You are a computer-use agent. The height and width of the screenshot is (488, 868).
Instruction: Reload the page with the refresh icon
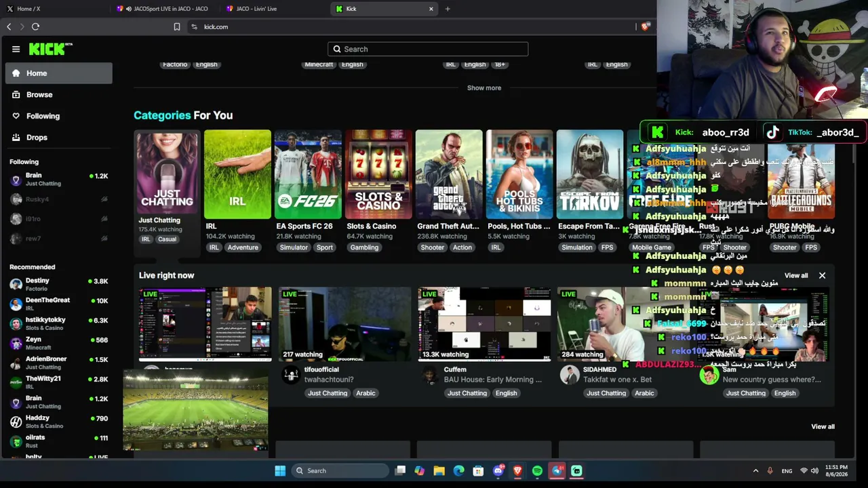click(35, 26)
